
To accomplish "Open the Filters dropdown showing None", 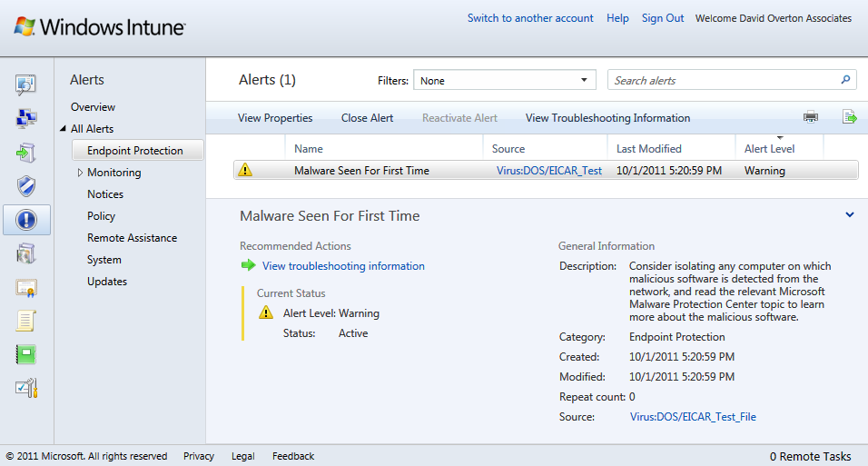I will coord(504,80).
